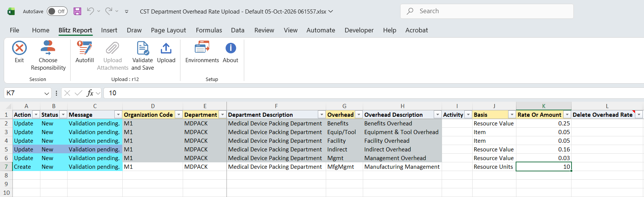Click Validate and Save
Image resolution: width=644 pixels, height=197 pixels.
[x=143, y=56]
